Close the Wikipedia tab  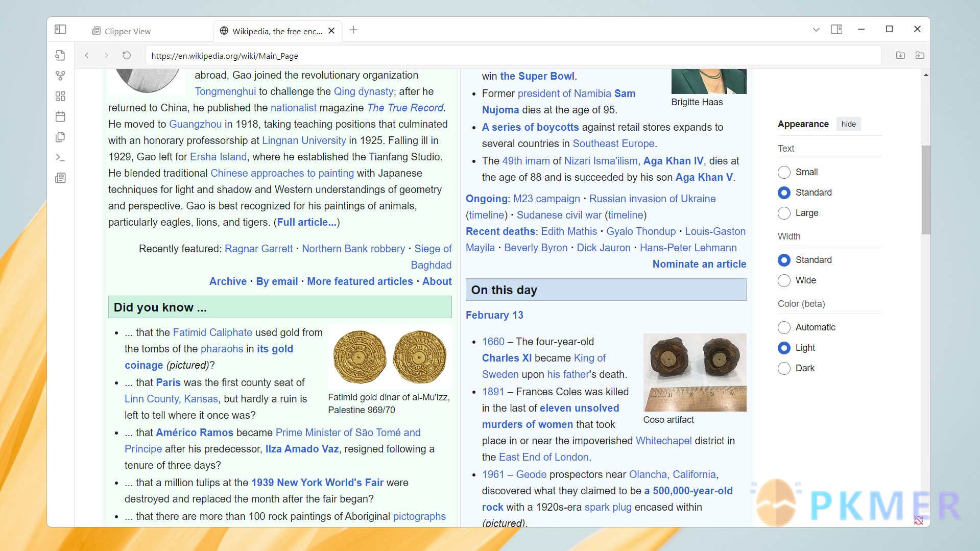(331, 31)
